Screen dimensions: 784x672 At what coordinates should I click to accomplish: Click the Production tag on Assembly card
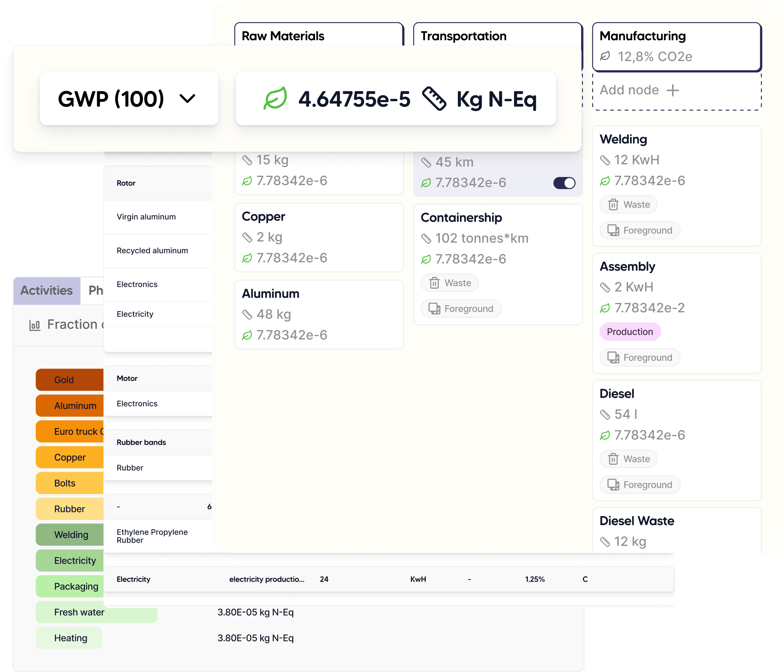pos(630,332)
